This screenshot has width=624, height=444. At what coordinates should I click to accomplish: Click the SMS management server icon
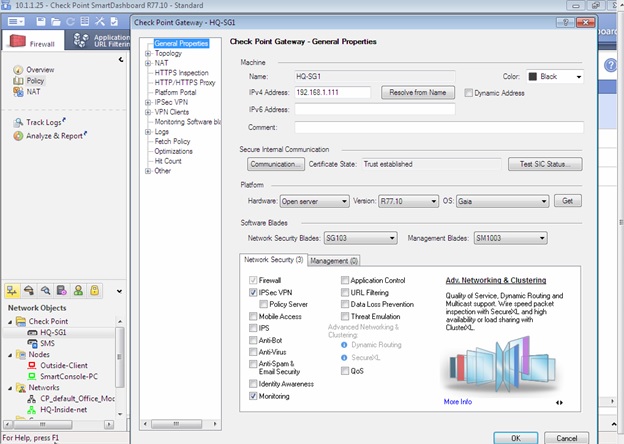(32, 343)
